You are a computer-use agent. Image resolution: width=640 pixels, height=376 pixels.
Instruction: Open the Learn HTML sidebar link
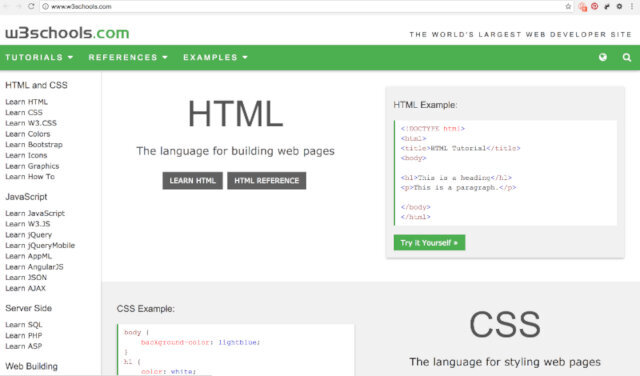pos(27,102)
